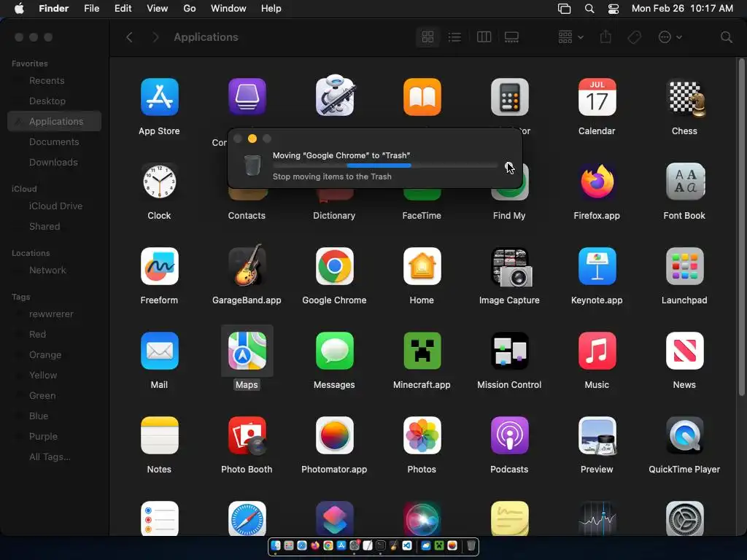Select the Freeform app icon
747x560 pixels.
click(159, 266)
